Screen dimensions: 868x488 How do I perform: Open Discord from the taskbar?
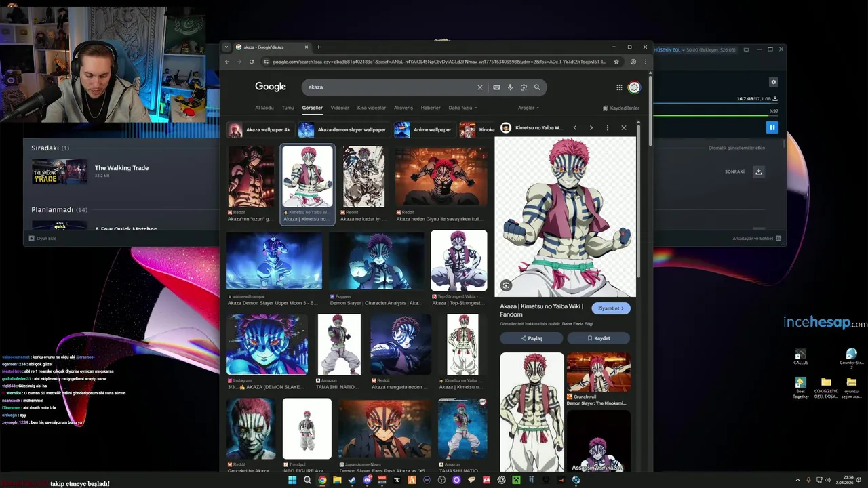pos(367,480)
